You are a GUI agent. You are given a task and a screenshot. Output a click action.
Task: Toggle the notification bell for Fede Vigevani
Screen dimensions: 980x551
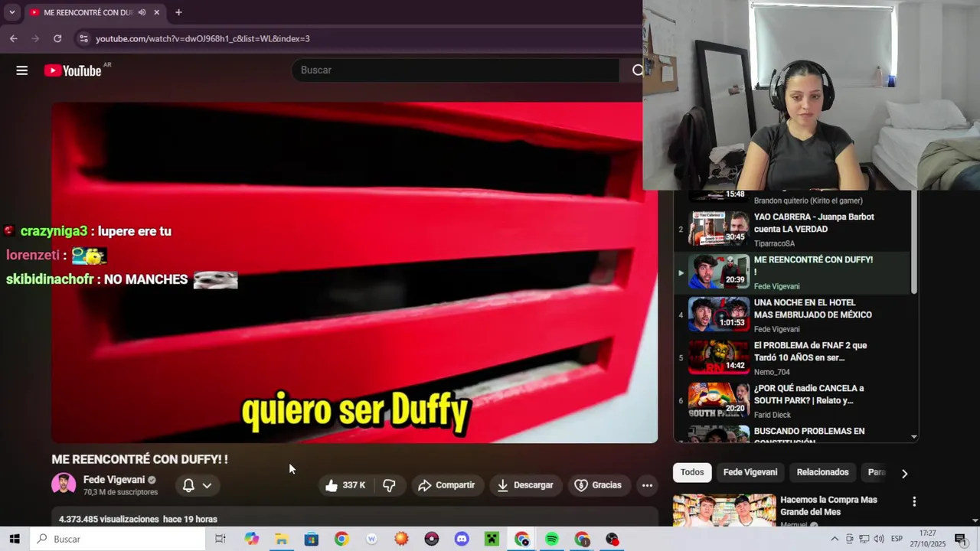pyautogui.click(x=188, y=485)
